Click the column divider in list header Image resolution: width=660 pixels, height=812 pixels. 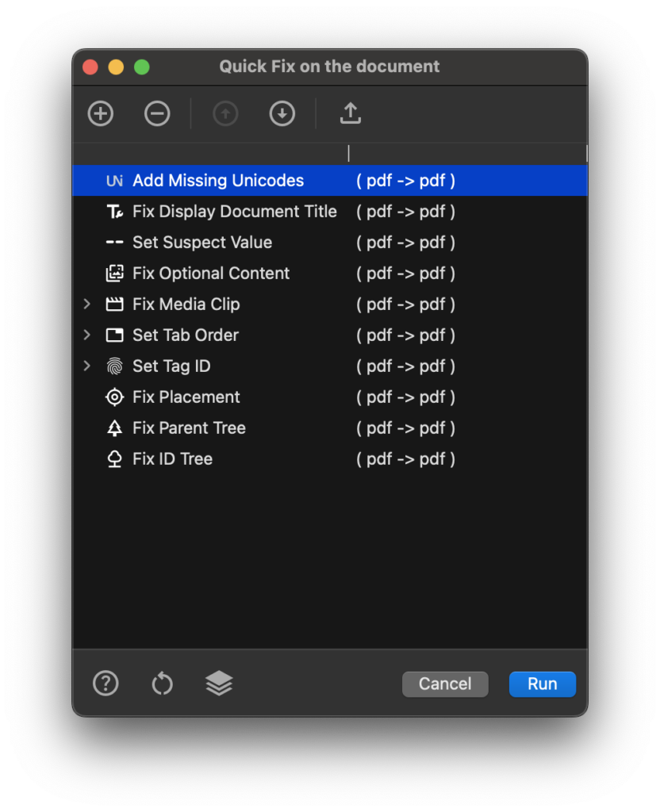point(349,153)
